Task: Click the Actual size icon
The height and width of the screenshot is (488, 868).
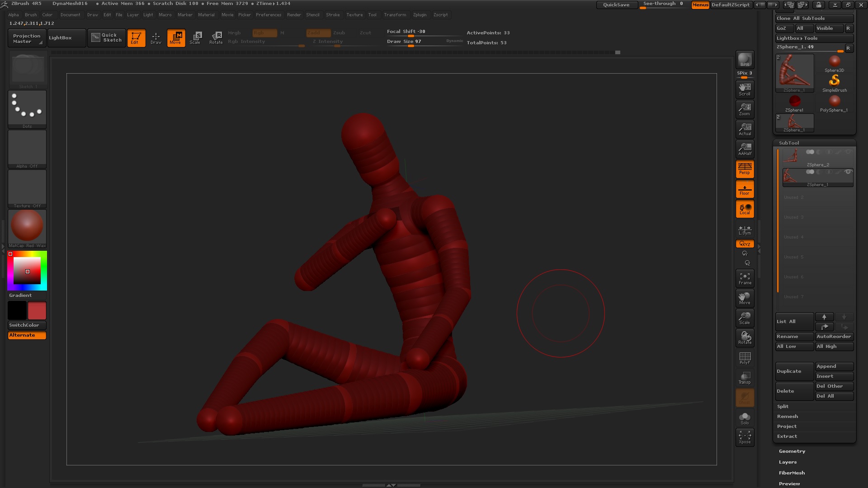Action: coord(745,129)
